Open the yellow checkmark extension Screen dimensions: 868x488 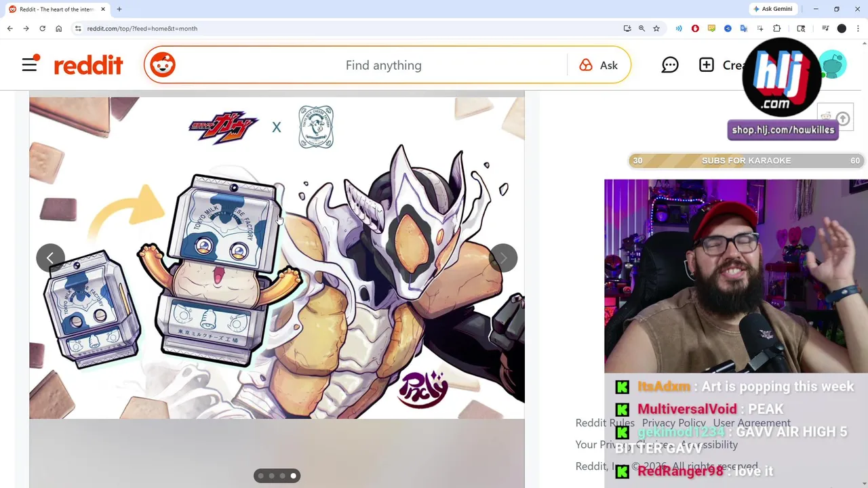click(x=711, y=28)
